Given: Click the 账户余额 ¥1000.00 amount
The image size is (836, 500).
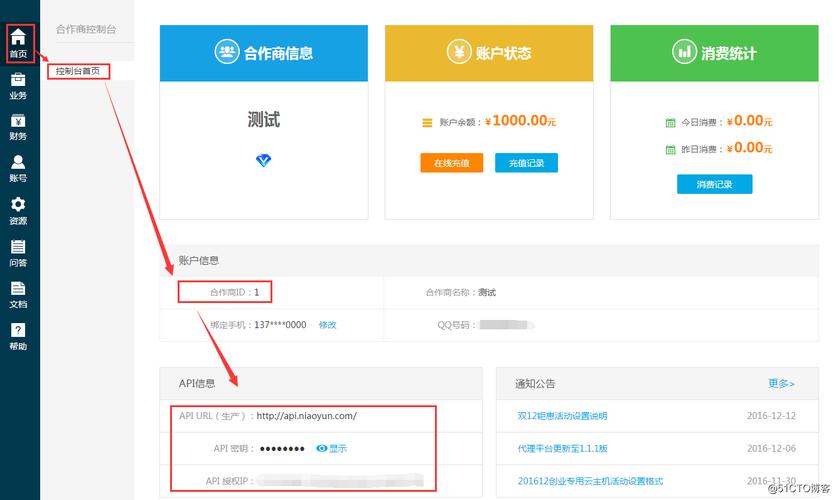Looking at the screenshot, I should 520,121.
